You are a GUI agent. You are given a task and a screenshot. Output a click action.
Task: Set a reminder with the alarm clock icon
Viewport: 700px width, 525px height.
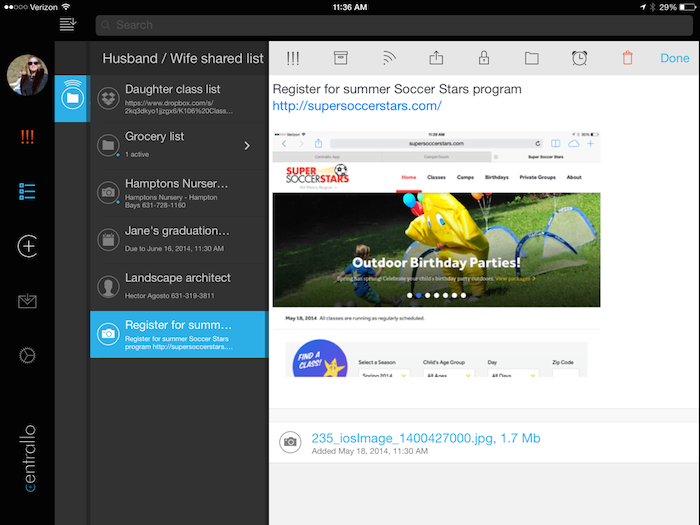(580, 59)
